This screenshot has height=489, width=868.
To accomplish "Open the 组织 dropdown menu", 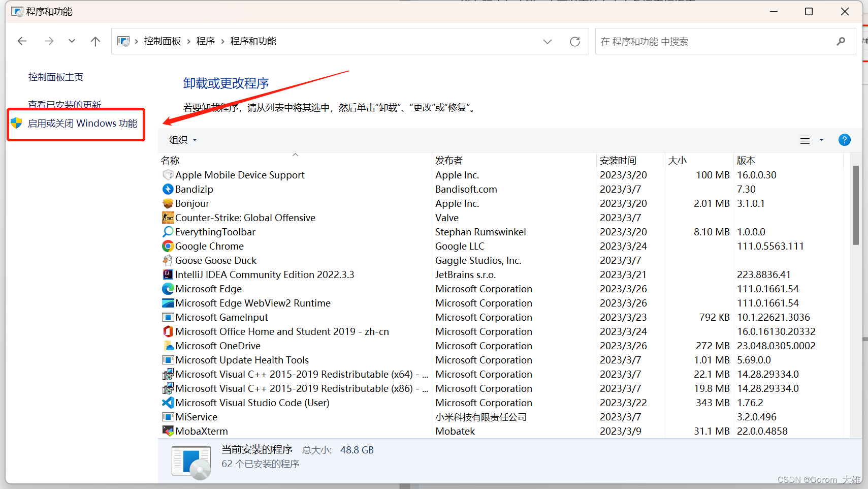I will coord(183,140).
